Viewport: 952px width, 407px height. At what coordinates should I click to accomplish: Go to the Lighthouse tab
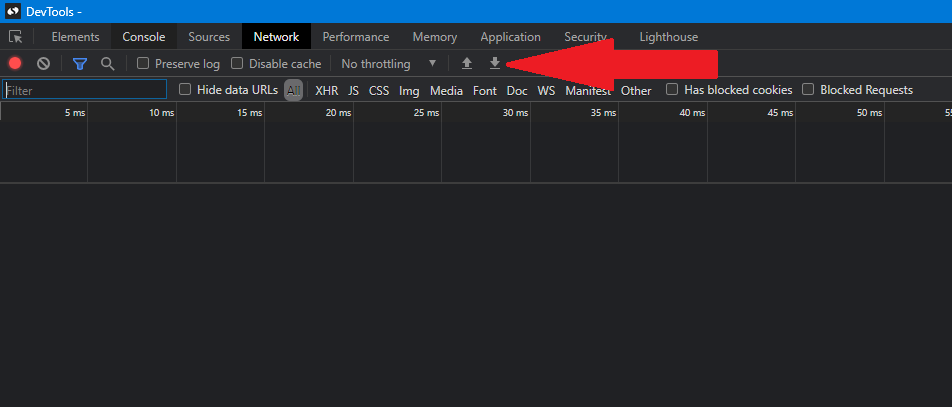(669, 37)
